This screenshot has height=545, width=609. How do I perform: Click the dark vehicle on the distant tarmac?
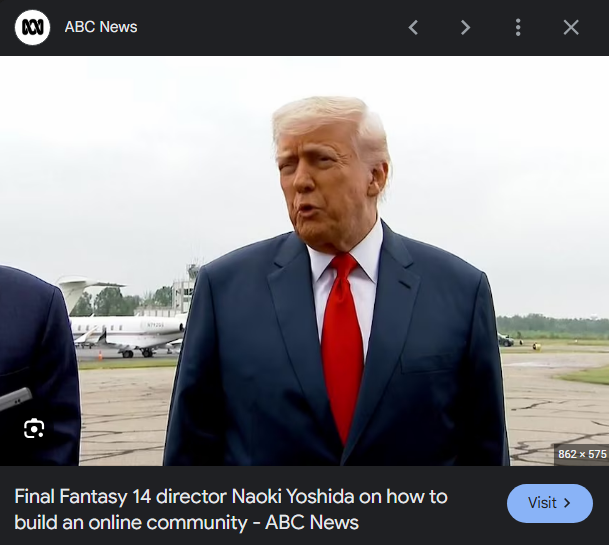coord(506,341)
